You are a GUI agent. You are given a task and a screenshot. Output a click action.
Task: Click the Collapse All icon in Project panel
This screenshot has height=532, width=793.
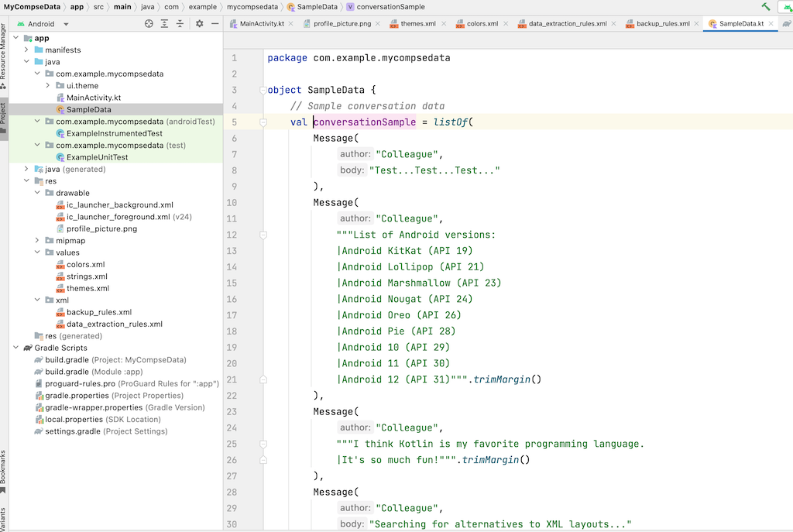pos(180,24)
